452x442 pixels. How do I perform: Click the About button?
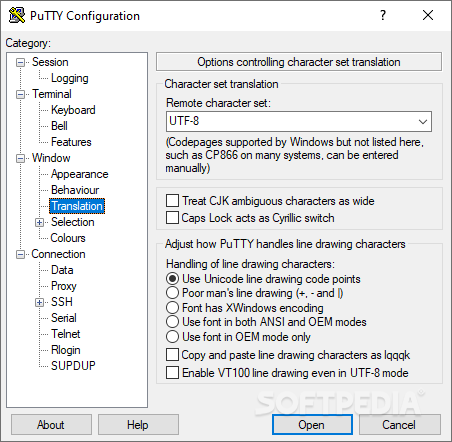click(51, 425)
